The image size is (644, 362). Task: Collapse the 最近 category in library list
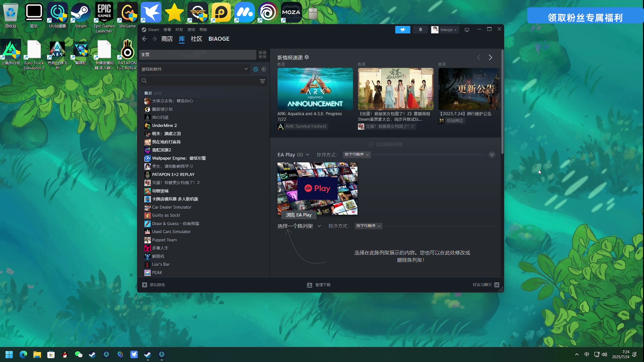pos(141,93)
